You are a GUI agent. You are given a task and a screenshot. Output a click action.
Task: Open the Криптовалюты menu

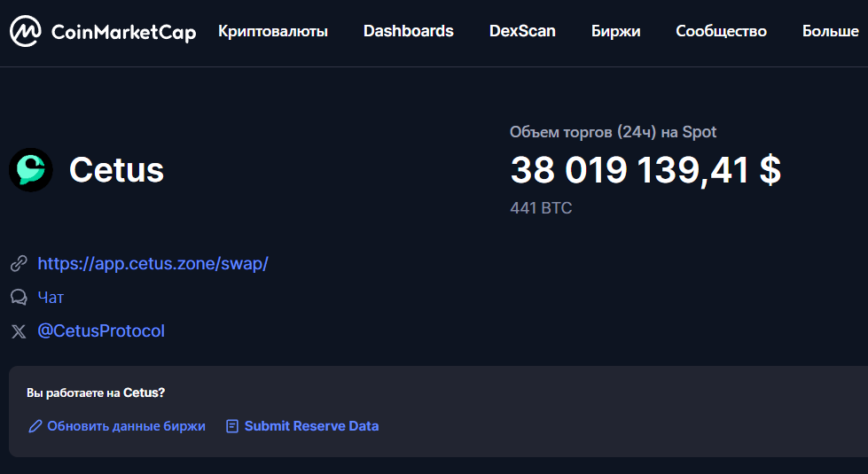click(x=273, y=32)
